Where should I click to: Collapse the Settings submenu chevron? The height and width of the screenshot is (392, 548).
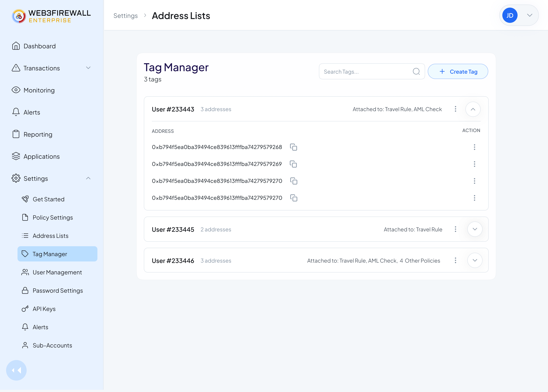88,178
